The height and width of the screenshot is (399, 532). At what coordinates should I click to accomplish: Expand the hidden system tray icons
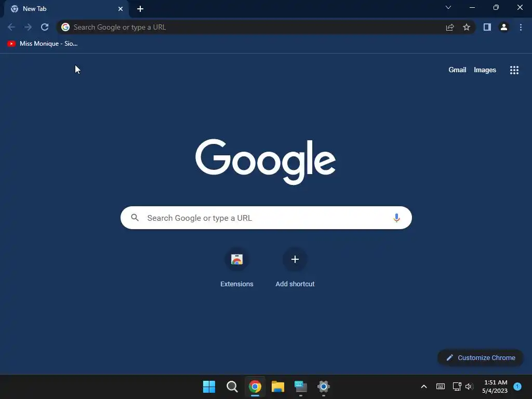point(424,387)
